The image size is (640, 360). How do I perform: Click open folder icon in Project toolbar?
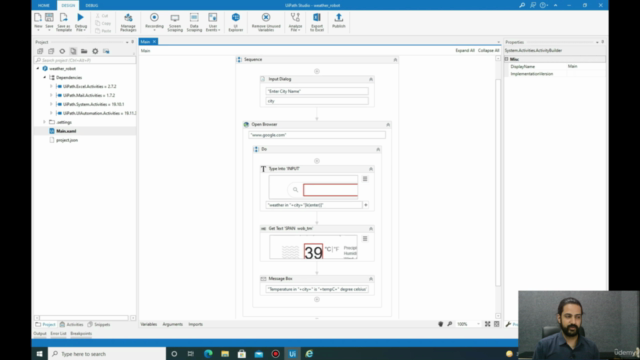(x=84, y=51)
